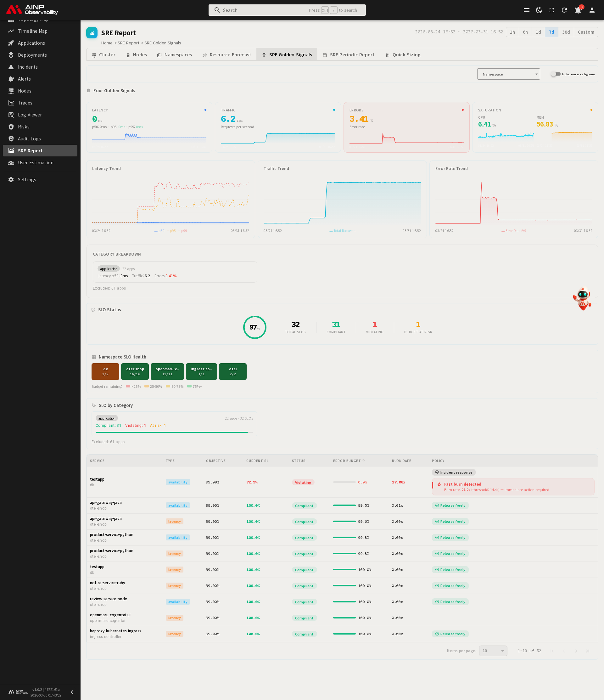604x700 pixels.
Task: Click the AI assistant robot mascot
Action: [582, 298]
